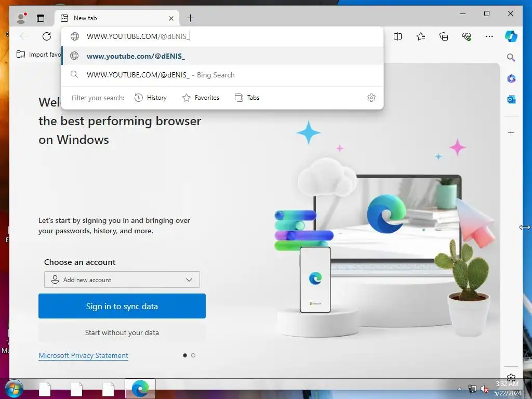This screenshot has height=399, width=532.
Task: Select the first carousel page dot
Action: click(x=185, y=355)
